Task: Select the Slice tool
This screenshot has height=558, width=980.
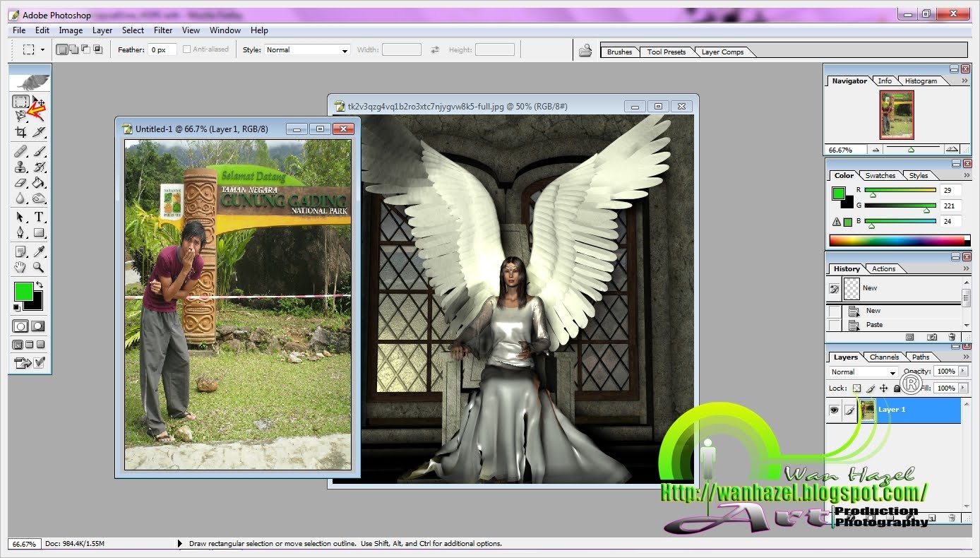Action: pyautogui.click(x=39, y=132)
